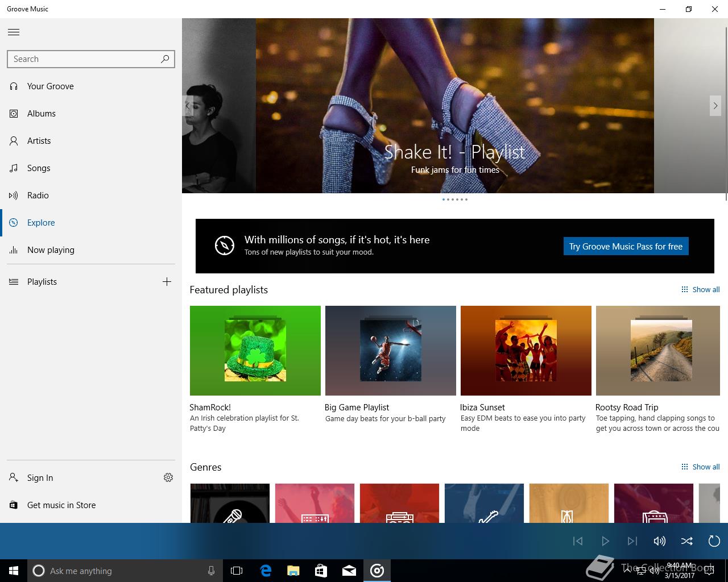Open settings gear icon
The image size is (728, 582).
[x=168, y=477]
